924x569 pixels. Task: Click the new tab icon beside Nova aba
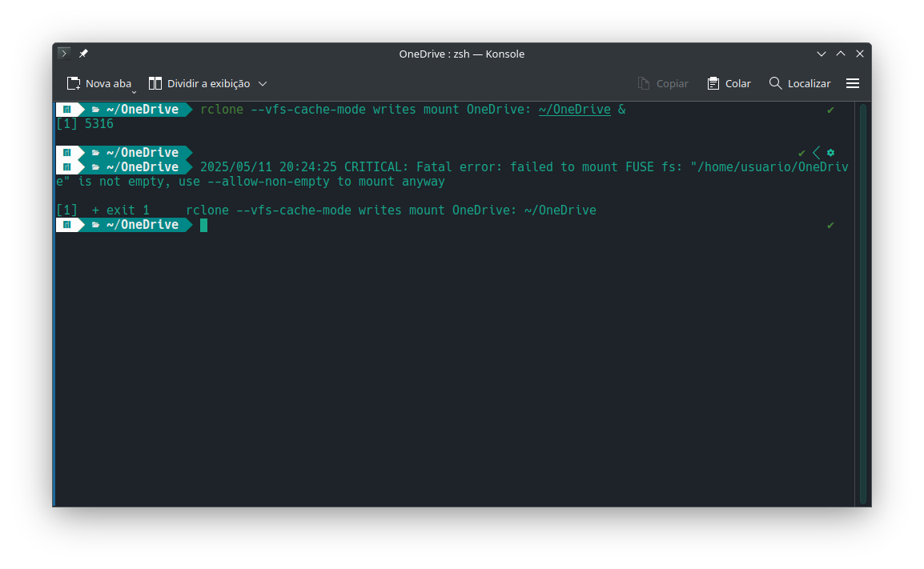[73, 84]
